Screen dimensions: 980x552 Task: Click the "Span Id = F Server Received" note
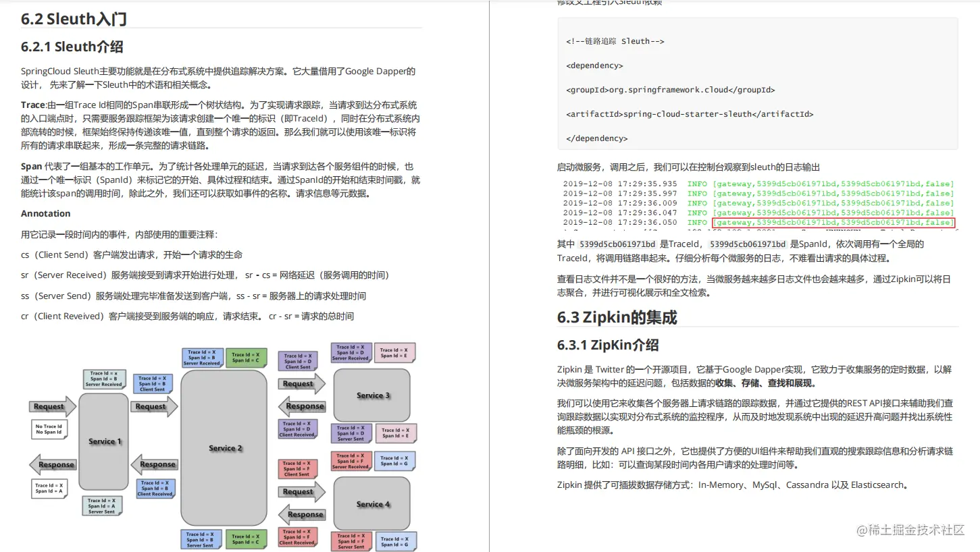pos(351,462)
